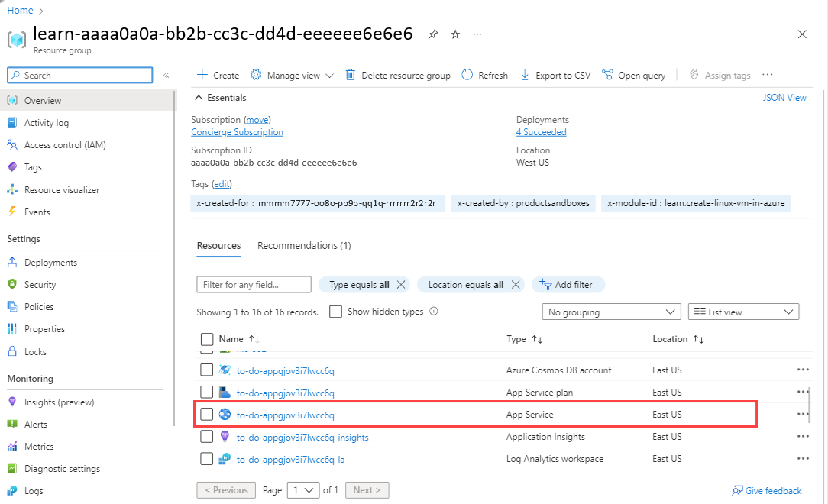Open the Resource visualizer sidebar item
The height and width of the screenshot is (504, 828).
61,189
